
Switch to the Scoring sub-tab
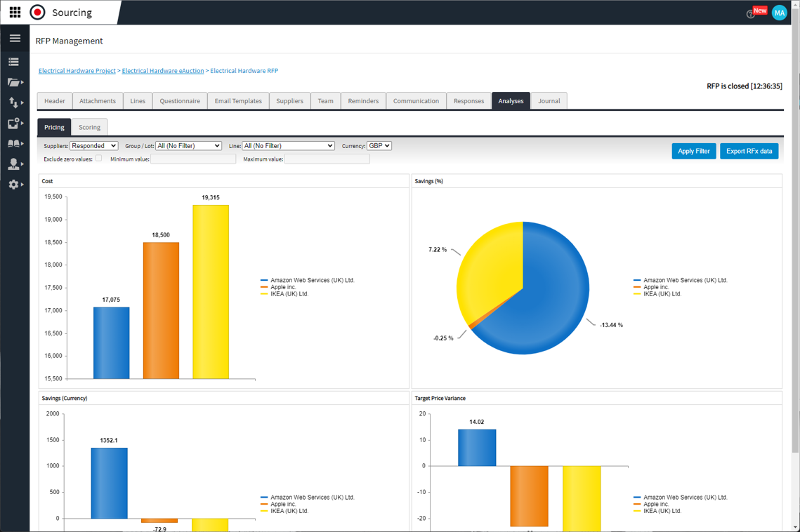89,127
